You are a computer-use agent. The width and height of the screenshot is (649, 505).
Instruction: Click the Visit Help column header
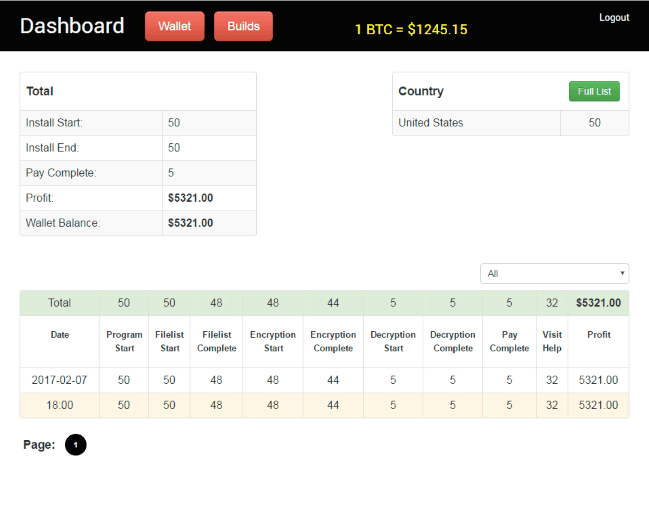tap(552, 341)
